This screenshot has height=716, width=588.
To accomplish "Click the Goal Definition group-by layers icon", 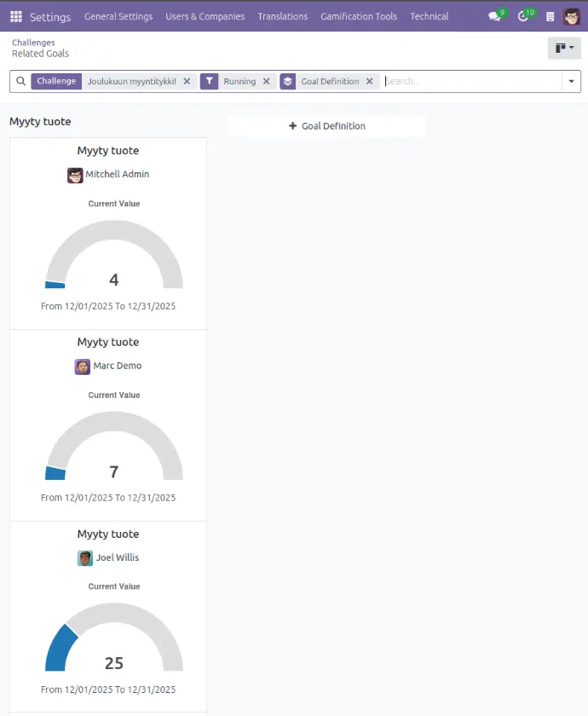I will [x=288, y=82].
